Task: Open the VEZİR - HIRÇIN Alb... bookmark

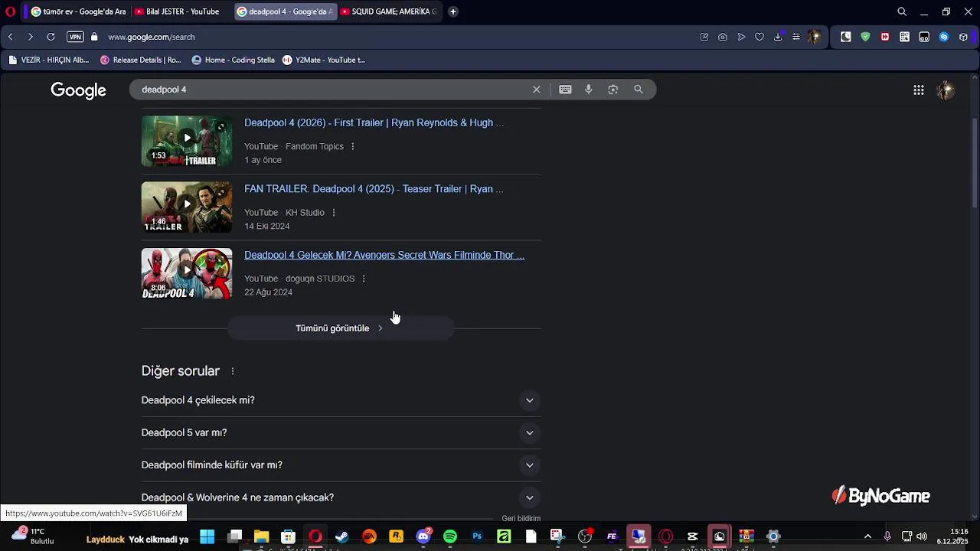Action: [x=48, y=60]
